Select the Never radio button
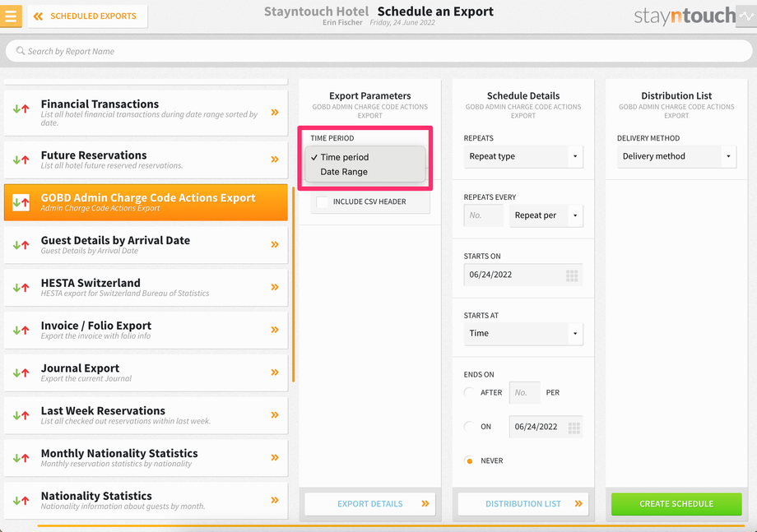757x532 pixels. point(469,460)
